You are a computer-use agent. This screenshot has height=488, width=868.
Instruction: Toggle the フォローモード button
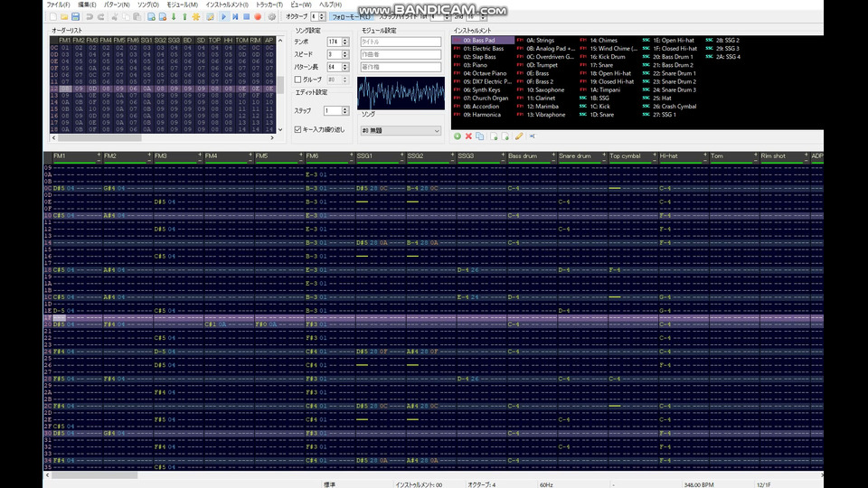pyautogui.click(x=350, y=16)
